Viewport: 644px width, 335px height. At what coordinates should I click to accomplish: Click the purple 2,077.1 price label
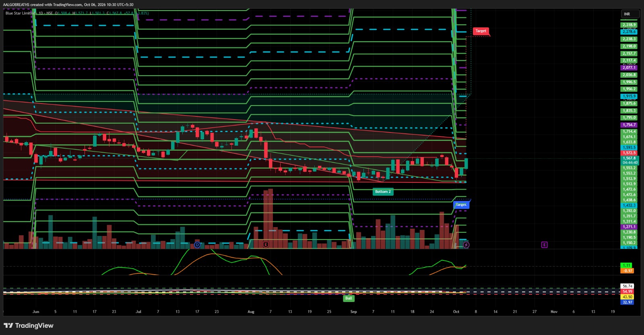tap(629, 68)
